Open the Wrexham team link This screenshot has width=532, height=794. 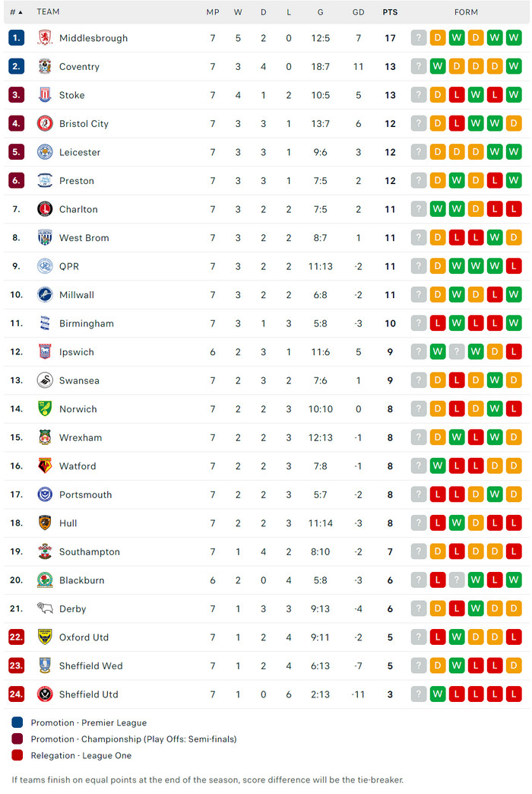(81, 438)
